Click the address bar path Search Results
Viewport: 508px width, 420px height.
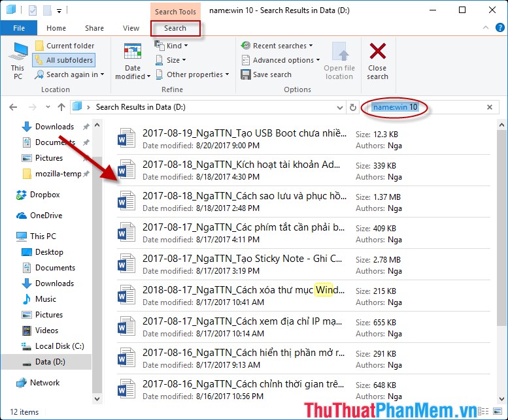(x=141, y=107)
